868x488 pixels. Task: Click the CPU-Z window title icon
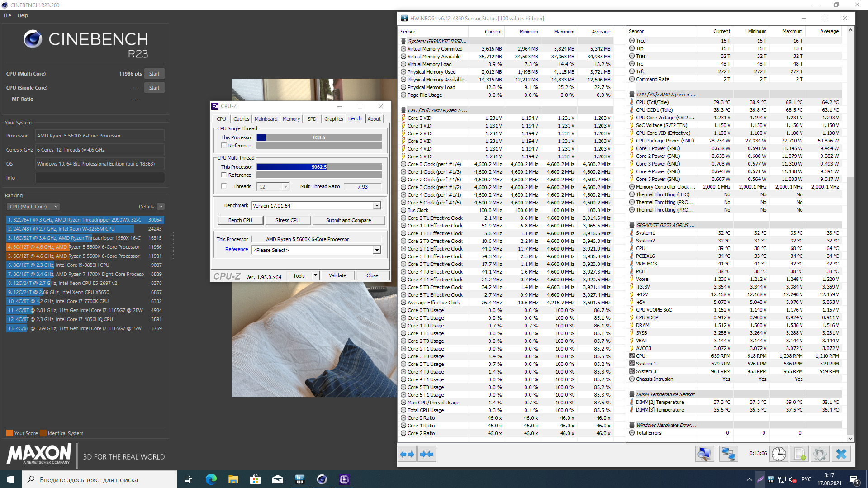215,106
